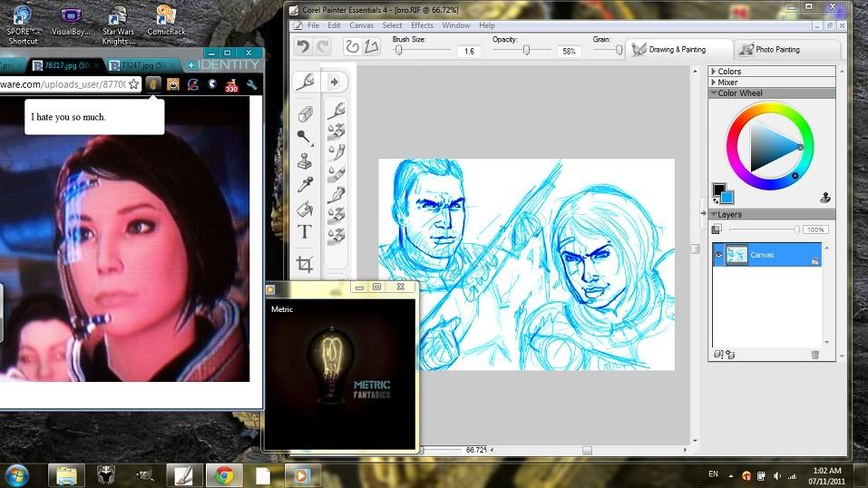Choose the Eyedropper (Dropper) tool
Viewport: 868px width, 488px height.
click(x=305, y=185)
